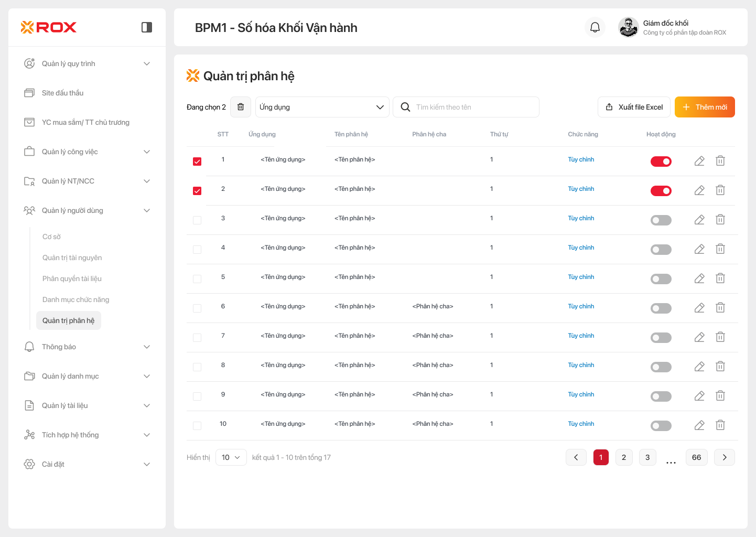The height and width of the screenshot is (537, 756).
Task: Delete row 3 using trash icon
Action: tap(720, 220)
